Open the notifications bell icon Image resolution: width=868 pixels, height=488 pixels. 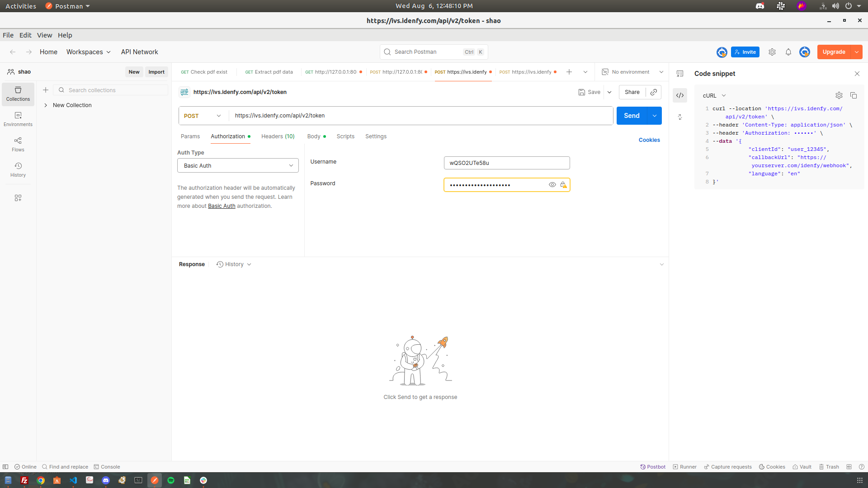coord(788,52)
